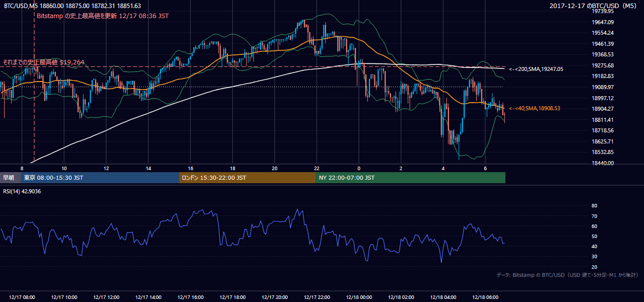This screenshot has width=644, height=302.
Task: Click the RSI axis level 70 label
Action: pos(594,216)
